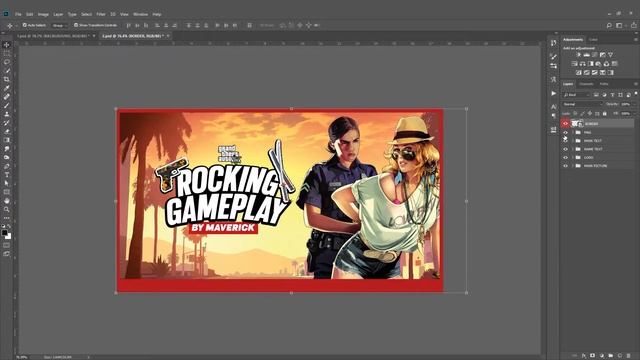Swap foreground and background colors arrow
Screen dimensions: 640x360
(x=9, y=226)
